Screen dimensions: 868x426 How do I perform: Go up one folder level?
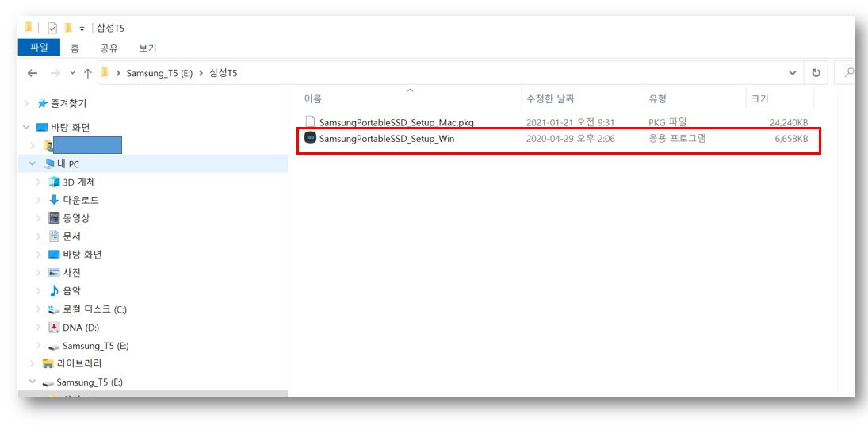pyautogui.click(x=87, y=73)
